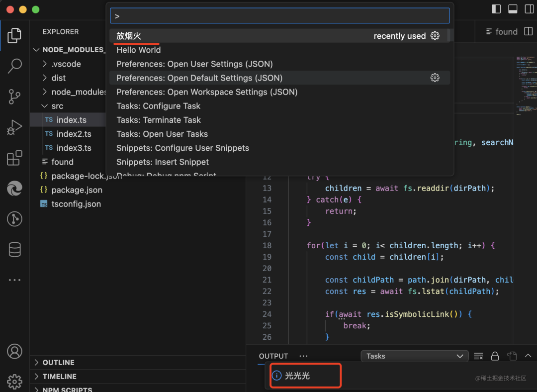The image size is (537, 392).
Task: Select Preferences: Open User Settings (JSON)
Action: pos(279,64)
